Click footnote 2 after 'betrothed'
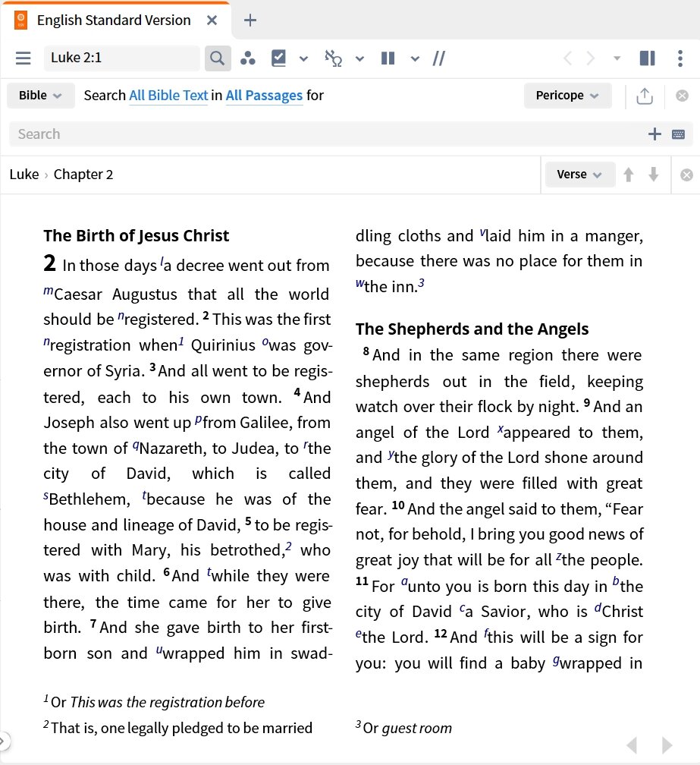 click(289, 546)
